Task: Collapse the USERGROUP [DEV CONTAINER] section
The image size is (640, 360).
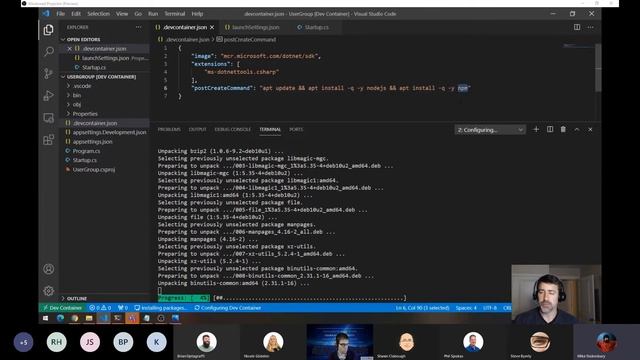Action: point(101,77)
